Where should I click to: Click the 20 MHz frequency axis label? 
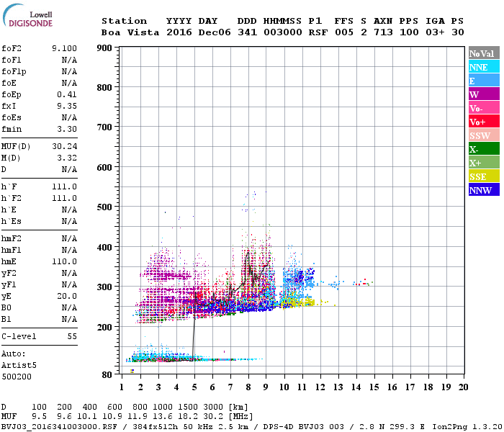(463, 387)
